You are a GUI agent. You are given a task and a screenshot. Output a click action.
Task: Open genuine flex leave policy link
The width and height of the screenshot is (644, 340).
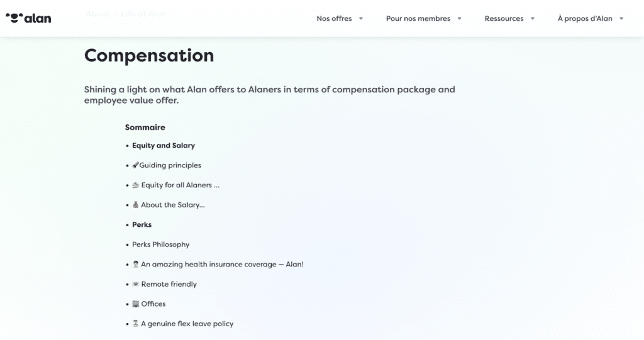(187, 324)
